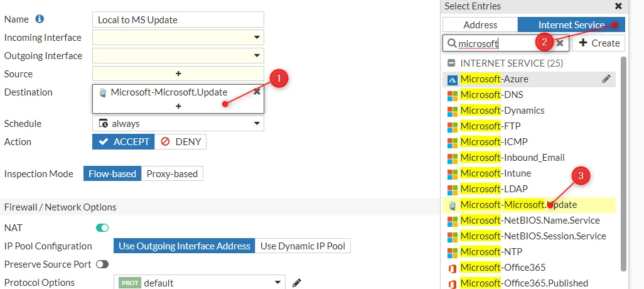Click the Select Entries list scrollbar

(624, 163)
